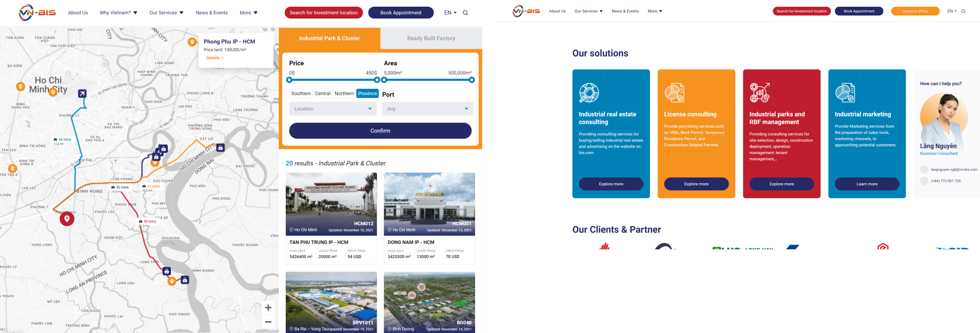The image size is (980, 333).
Task: Zoom in the map with plus button
Action: 268,308
